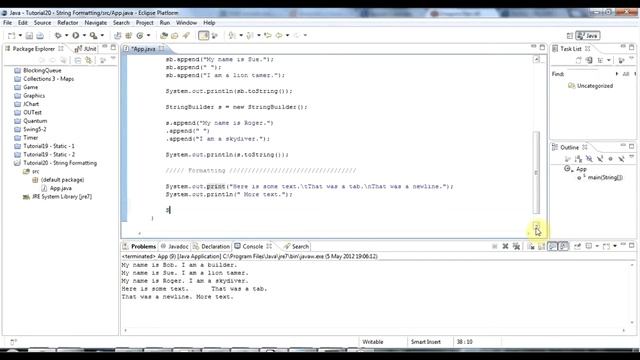This screenshot has width=640, height=360.
Task: Toggle Link with Editor in Package Explorer
Action: pyautogui.click(x=89, y=60)
